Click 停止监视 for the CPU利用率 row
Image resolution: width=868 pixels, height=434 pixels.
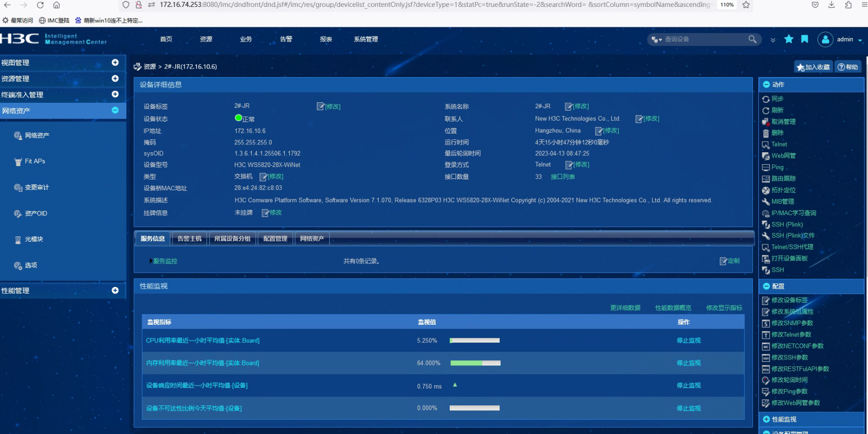click(689, 341)
